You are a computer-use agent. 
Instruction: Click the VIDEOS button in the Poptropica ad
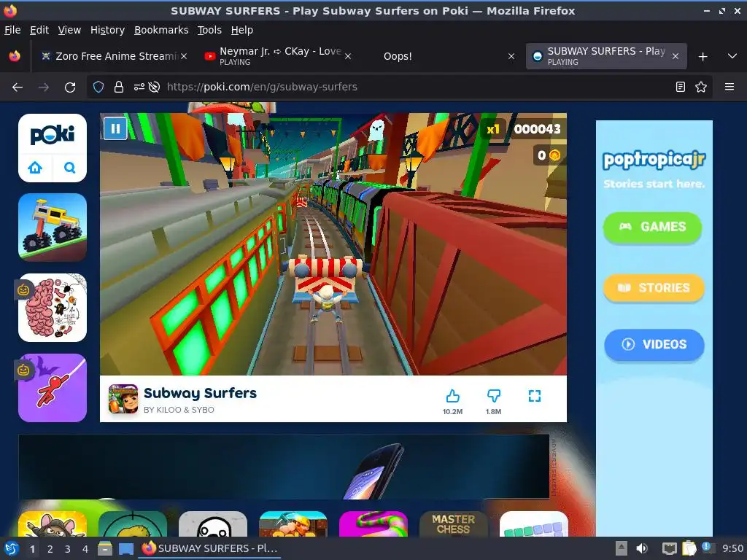pos(654,344)
